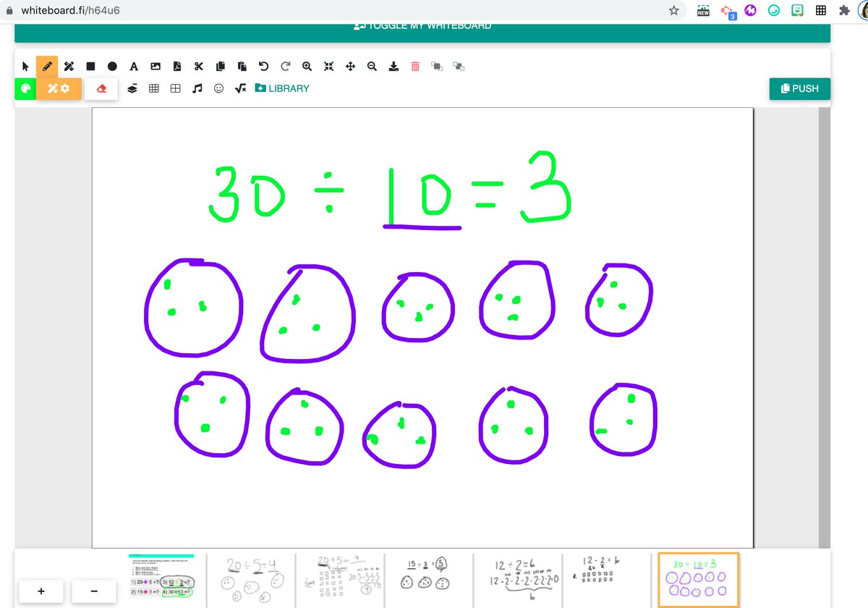Open the emoji smiley picker
The height and width of the screenshot is (608, 868).
(x=218, y=88)
